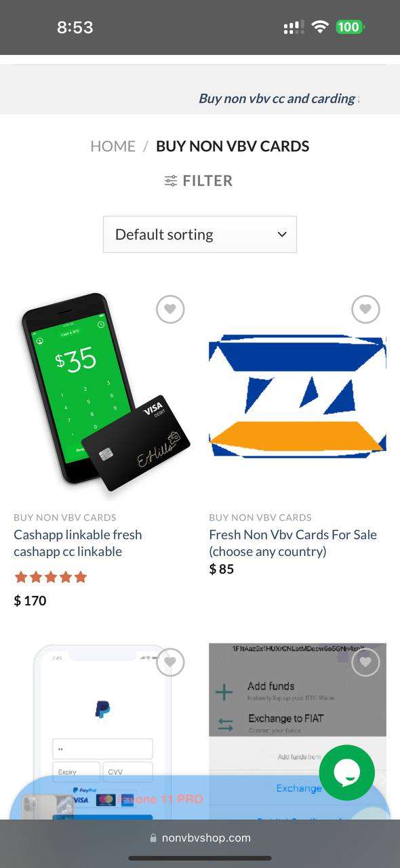The image size is (400, 868).
Task: Toggle wishlist heart on Cashapp linkable product
Action: (x=170, y=309)
